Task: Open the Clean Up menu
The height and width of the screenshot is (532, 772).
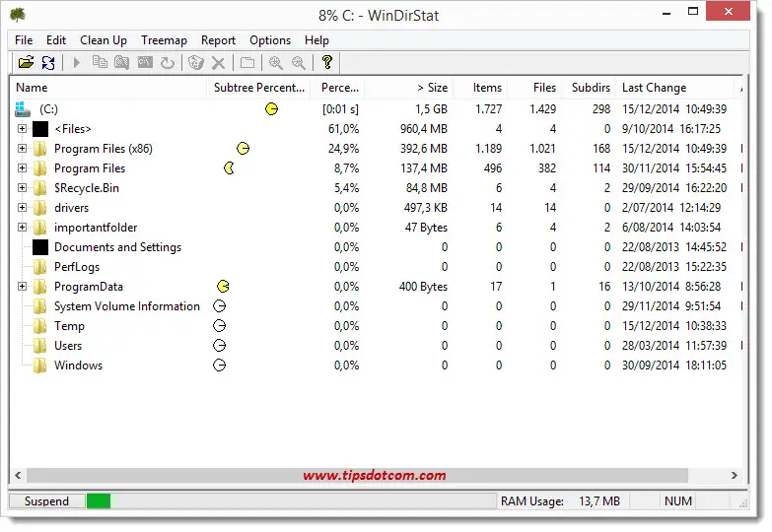Action: pos(104,40)
